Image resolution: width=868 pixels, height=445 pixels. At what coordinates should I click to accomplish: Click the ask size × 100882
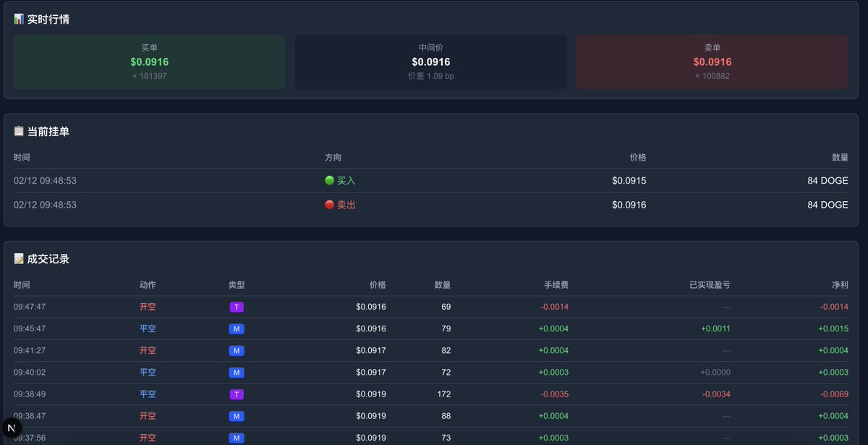pos(712,76)
